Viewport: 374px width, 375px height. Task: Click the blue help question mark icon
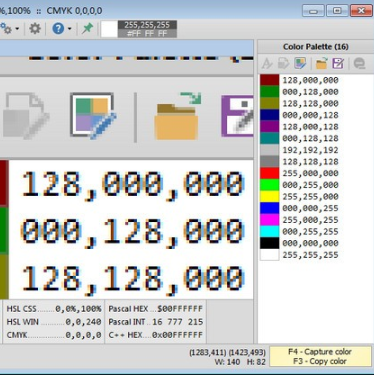(58, 29)
